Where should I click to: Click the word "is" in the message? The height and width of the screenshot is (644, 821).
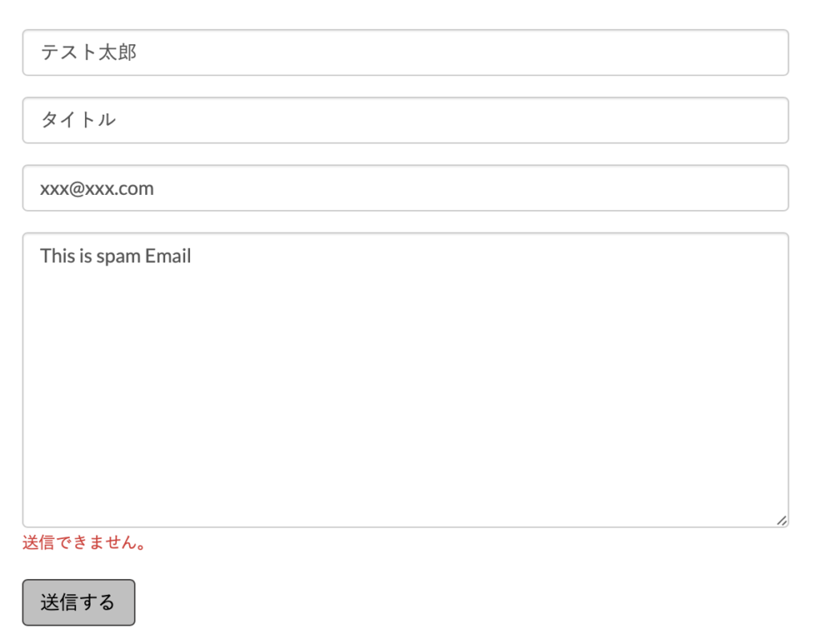pos(85,257)
